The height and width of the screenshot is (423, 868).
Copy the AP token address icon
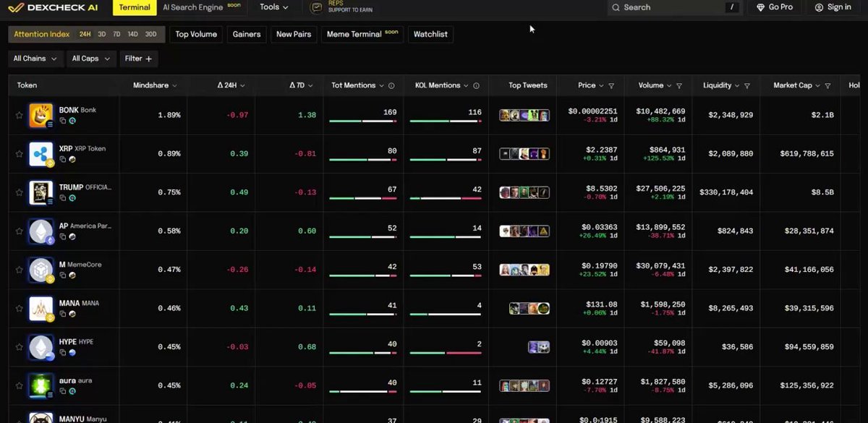tap(63, 236)
